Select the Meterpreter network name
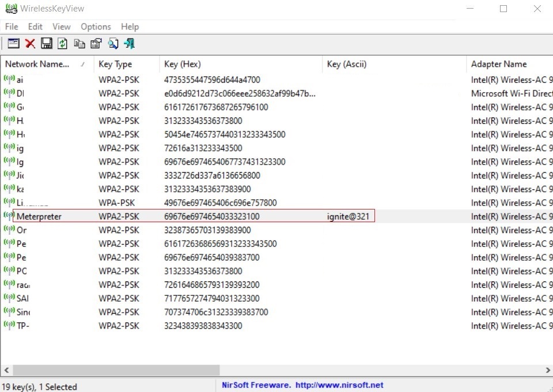This screenshot has height=392, width=553. point(39,216)
